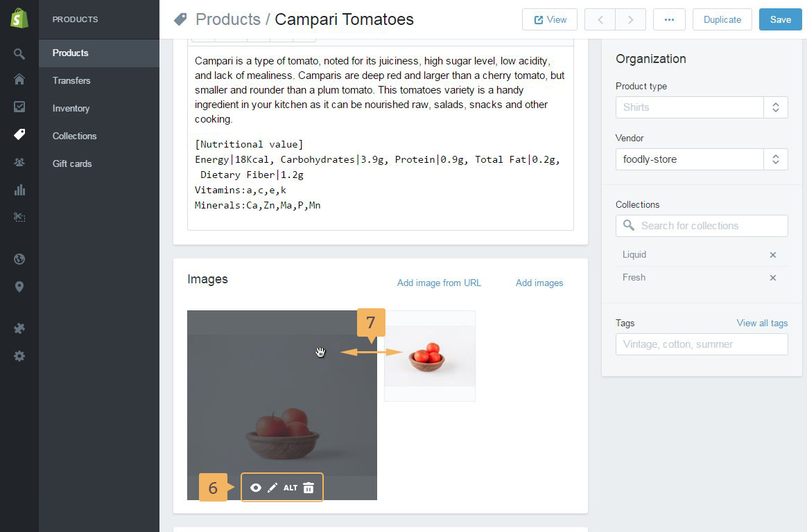Open Customers icon in left sidebar
The width and height of the screenshot is (807, 532).
point(19,162)
